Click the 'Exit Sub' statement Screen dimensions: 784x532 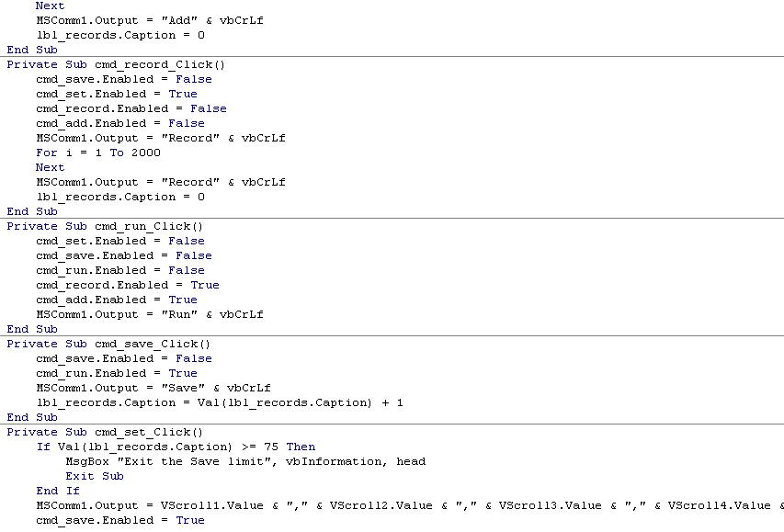click(x=95, y=476)
